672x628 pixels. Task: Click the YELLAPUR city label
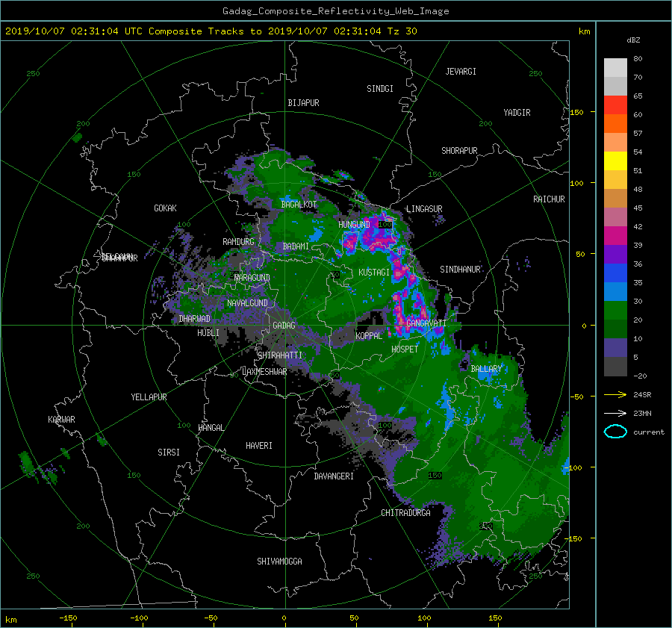point(149,397)
